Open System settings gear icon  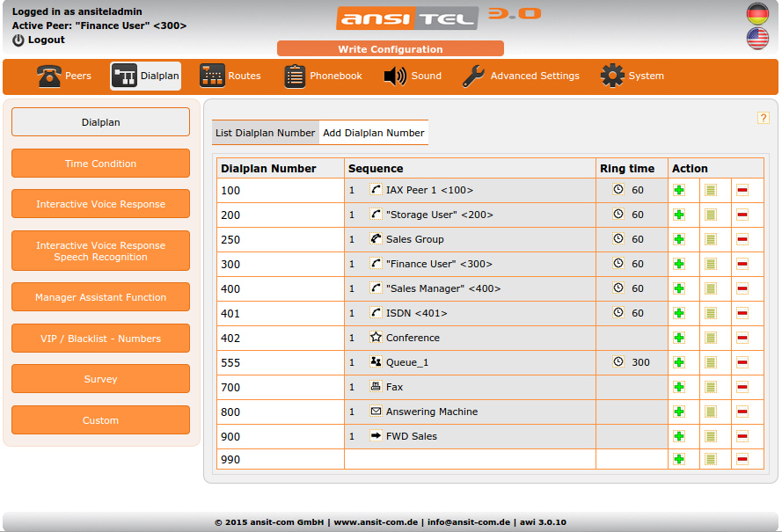(612, 76)
